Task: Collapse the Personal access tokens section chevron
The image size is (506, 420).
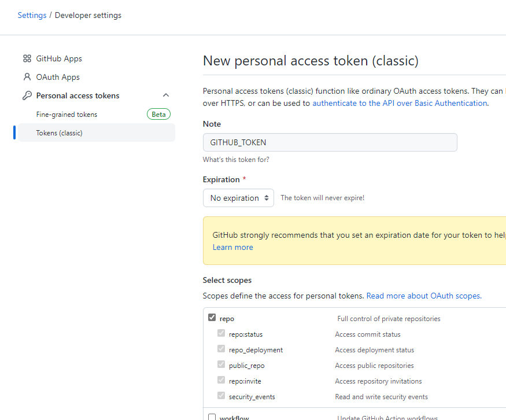Action: coord(166,95)
